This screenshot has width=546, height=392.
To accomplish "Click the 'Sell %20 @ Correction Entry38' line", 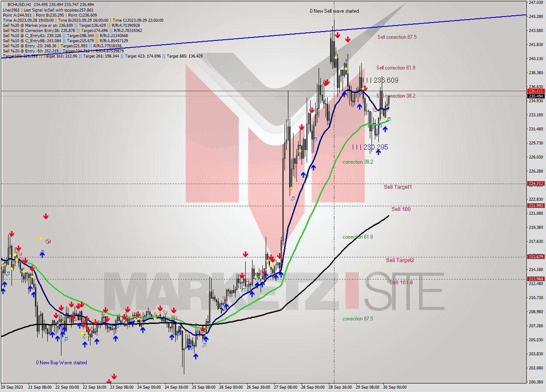I will click(x=73, y=30).
